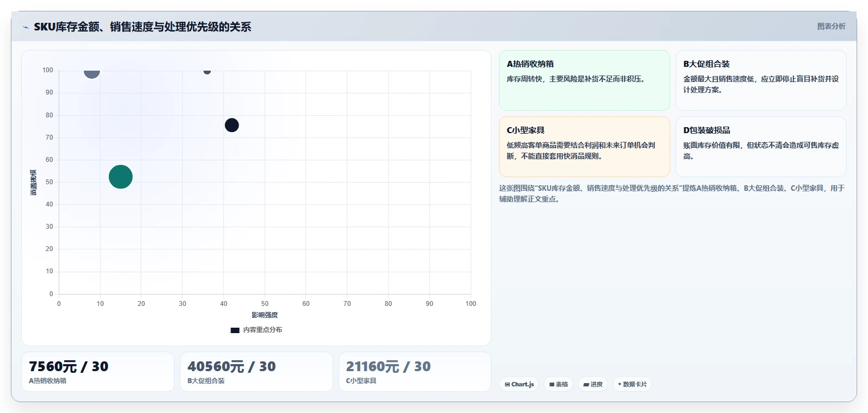Click the 进度 tag
This screenshot has width=868, height=413.
tap(593, 384)
